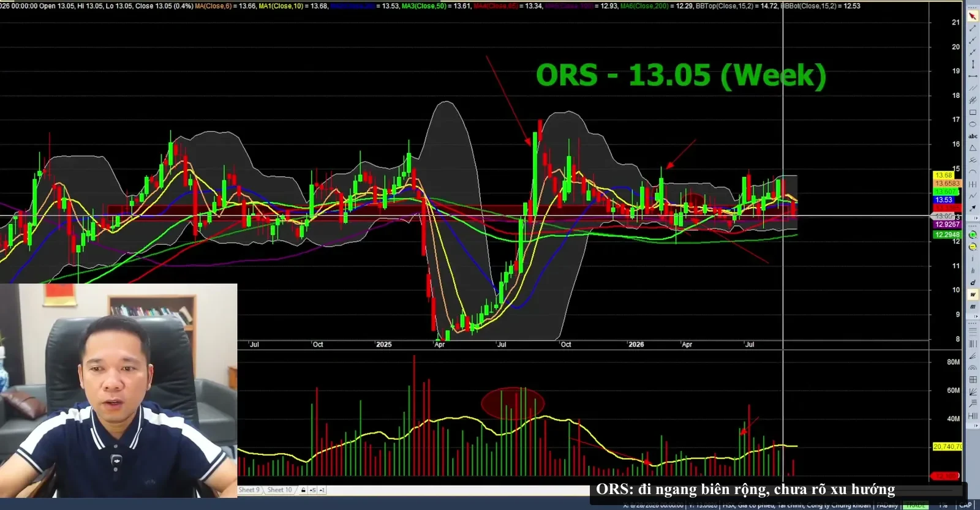980x510 pixels.
Task: Select the abc text tool
Action: click(x=972, y=136)
